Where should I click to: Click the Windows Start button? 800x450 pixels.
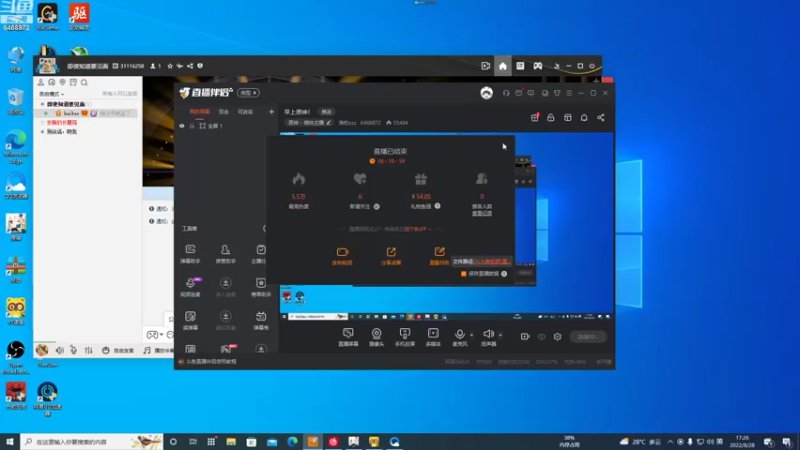(x=10, y=442)
